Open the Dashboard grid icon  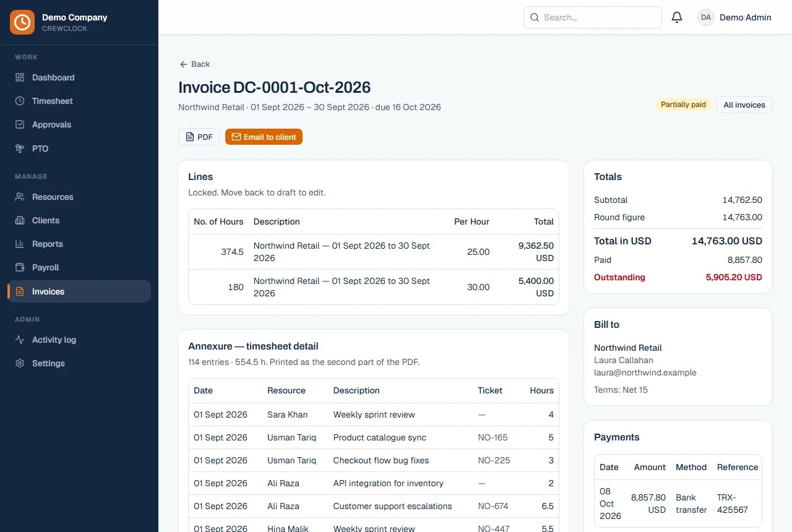point(20,77)
